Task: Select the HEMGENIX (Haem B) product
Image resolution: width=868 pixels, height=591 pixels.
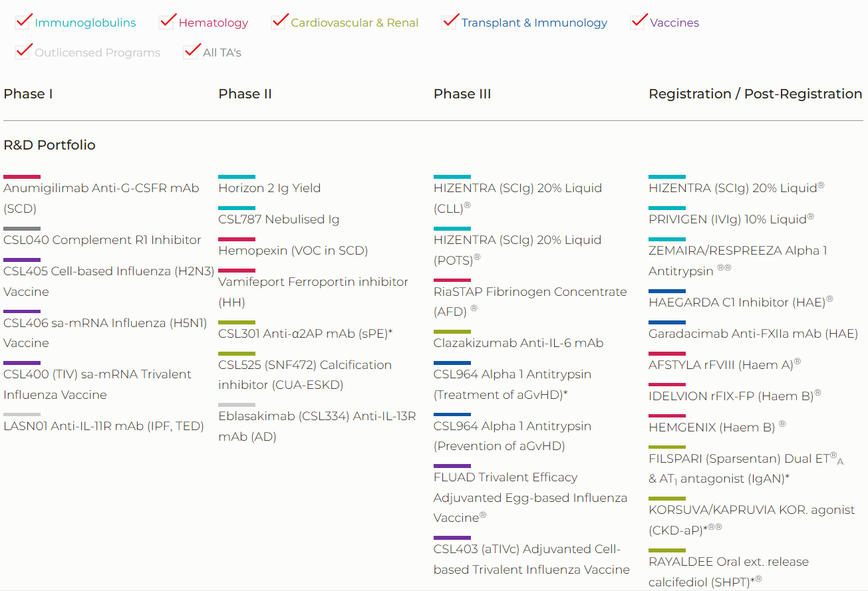Action: click(x=712, y=427)
